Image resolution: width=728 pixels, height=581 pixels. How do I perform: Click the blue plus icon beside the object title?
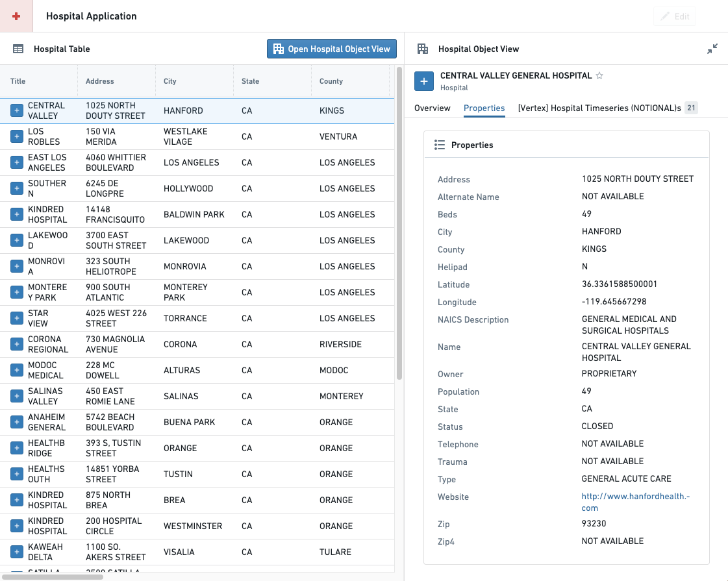[424, 81]
